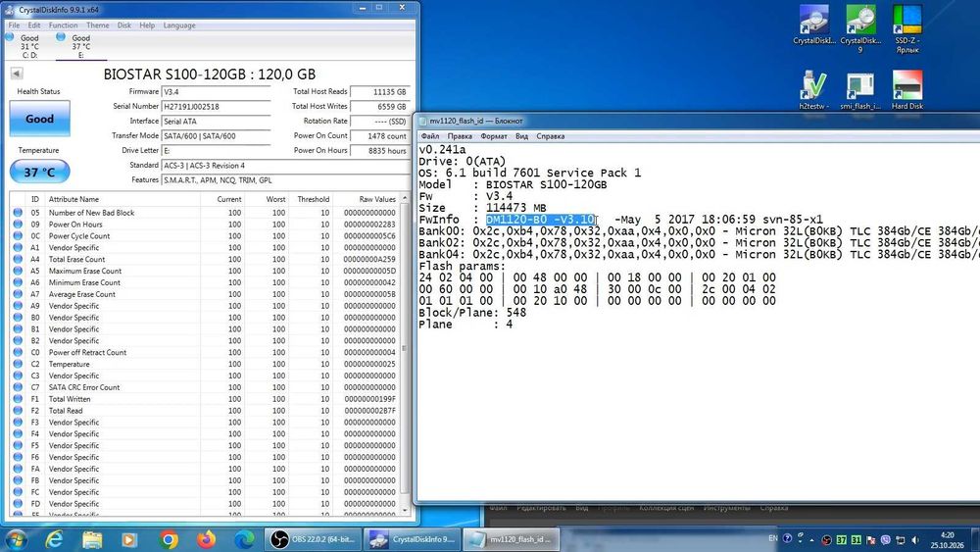This screenshot has width=980, height=552.
Task: Select the Power Cycle Count attribute row
Action: pos(205,236)
